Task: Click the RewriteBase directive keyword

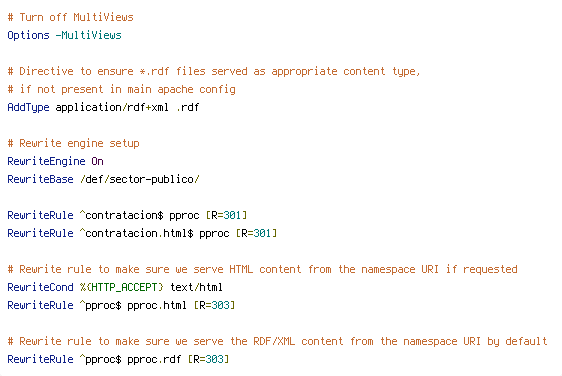Action: pos(40,179)
